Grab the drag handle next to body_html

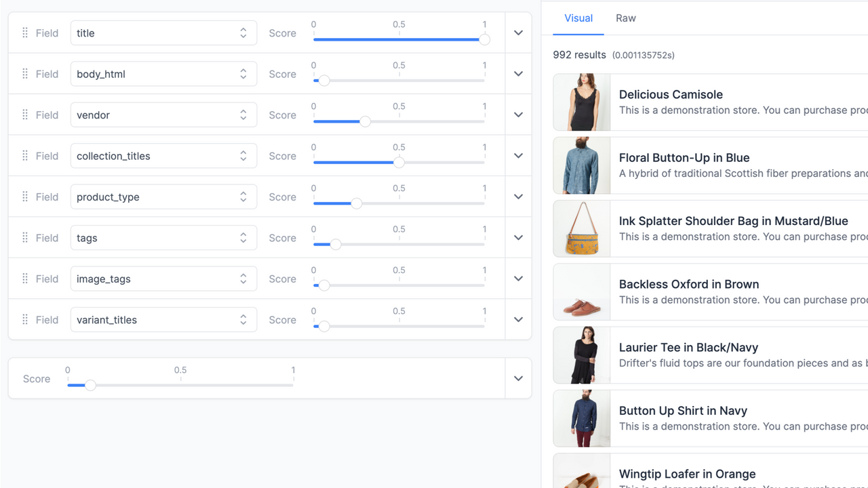pos(24,74)
